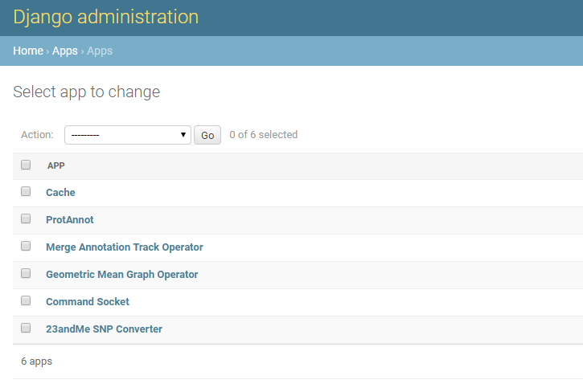This screenshot has width=583, height=392.
Task: Open the ProtAnnot app entry
Action: (x=70, y=220)
